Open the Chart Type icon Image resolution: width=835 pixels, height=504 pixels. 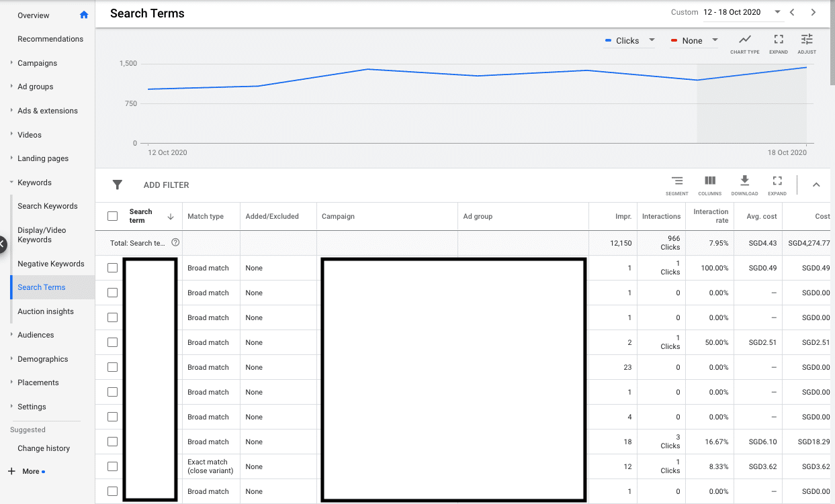745,44
